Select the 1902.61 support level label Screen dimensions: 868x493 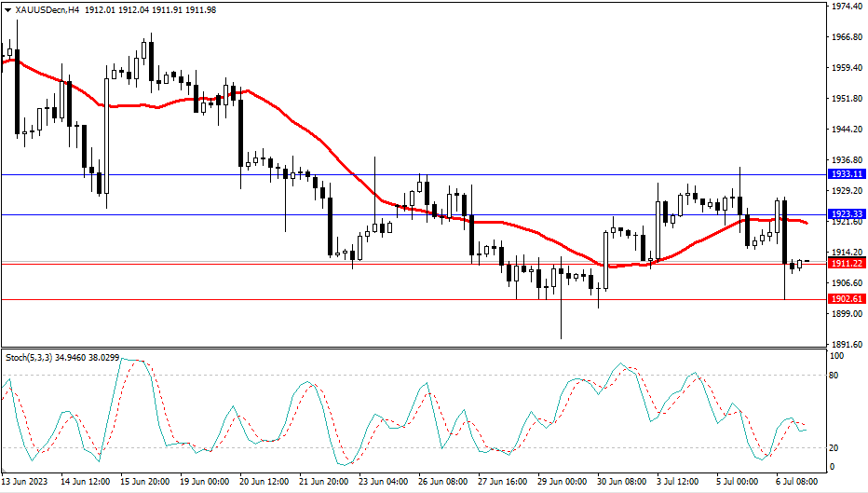coord(847,299)
